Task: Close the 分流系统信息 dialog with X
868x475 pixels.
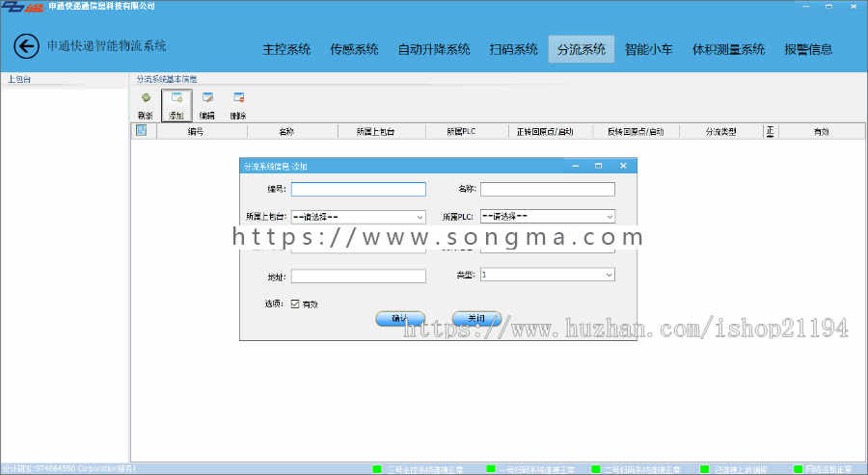Action: pos(623,166)
